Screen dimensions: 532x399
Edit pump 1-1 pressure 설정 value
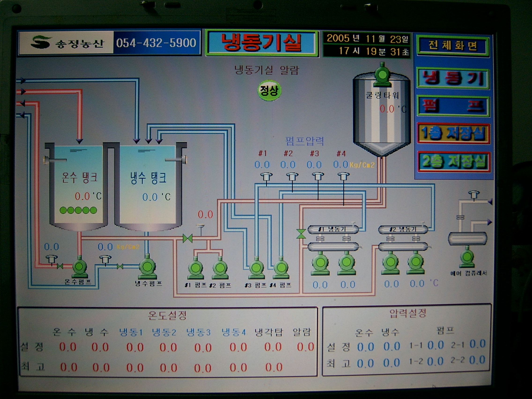point(435,345)
